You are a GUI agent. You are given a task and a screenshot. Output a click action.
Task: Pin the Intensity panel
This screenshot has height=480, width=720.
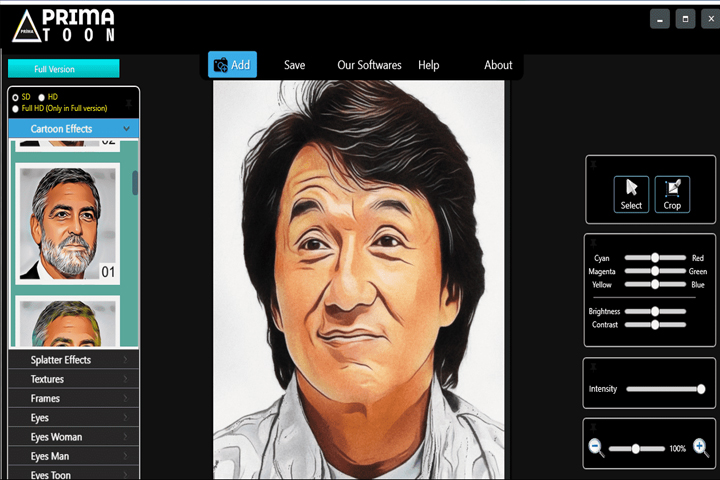tap(593, 367)
